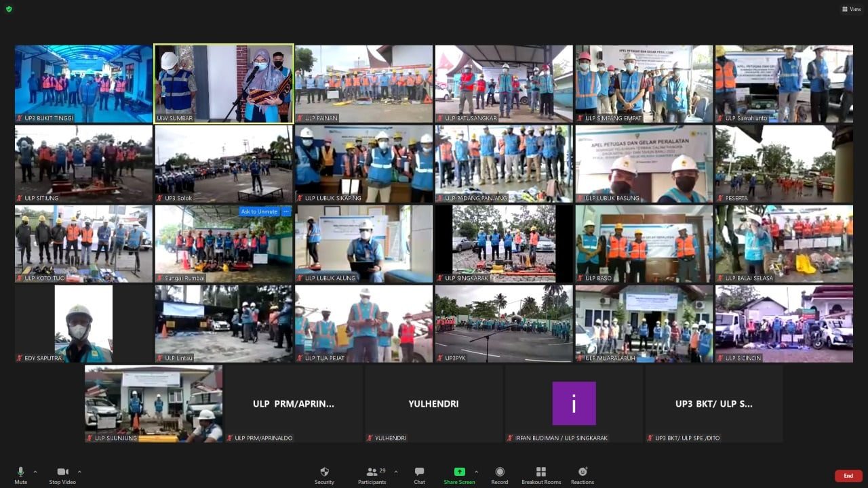Open Breakout Rooms
The image size is (868, 488).
point(540,475)
